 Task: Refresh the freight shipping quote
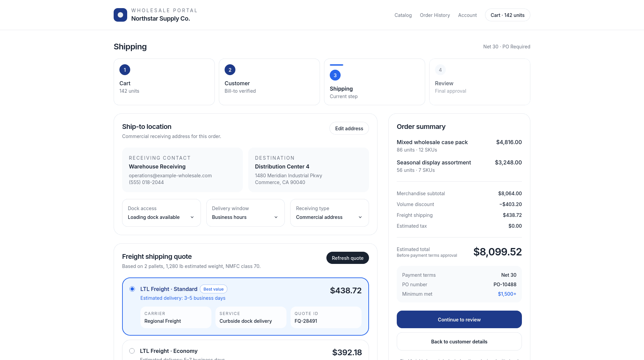347,258
